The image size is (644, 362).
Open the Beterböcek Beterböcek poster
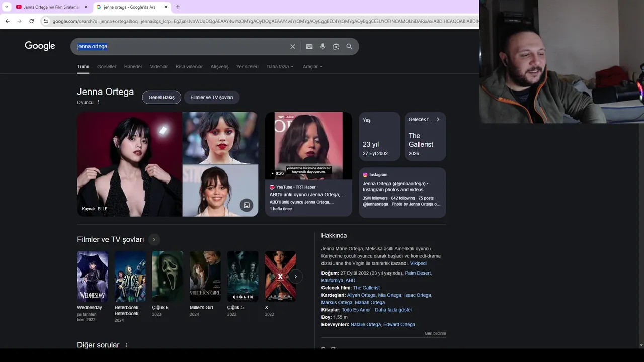coord(130,277)
